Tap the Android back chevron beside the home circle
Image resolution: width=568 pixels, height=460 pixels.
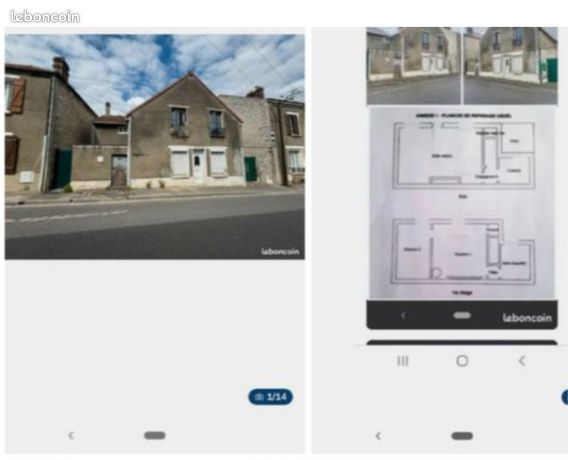pyautogui.click(x=522, y=361)
